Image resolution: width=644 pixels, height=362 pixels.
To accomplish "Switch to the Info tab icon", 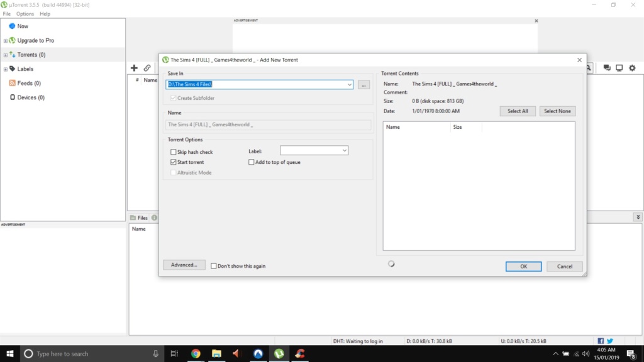I will coord(155,217).
